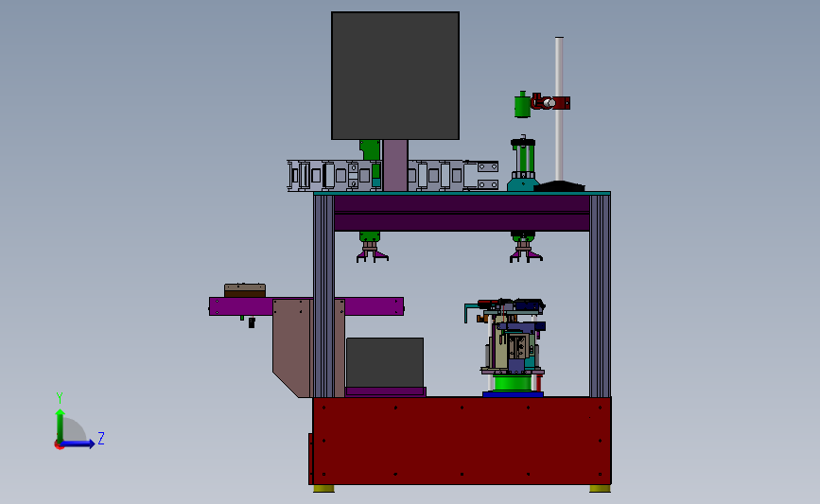
Task: Pick the green cylindrical camera beside the pole
Action: [522, 105]
